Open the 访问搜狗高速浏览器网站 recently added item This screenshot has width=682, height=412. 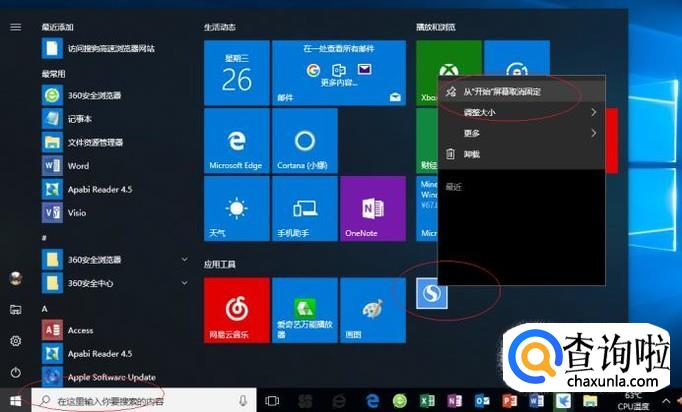pyautogui.click(x=115, y=48)
